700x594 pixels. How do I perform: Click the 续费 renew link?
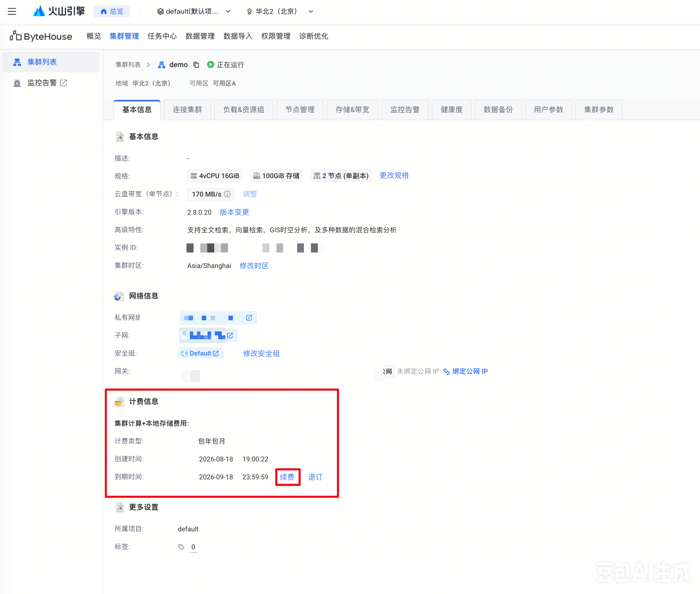[287, 477]
